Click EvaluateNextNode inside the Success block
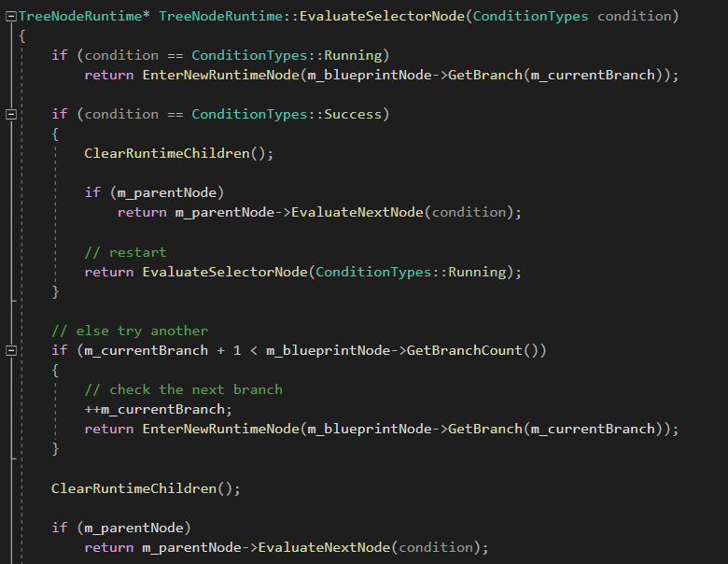728x564 pixels. pos(357,212)
